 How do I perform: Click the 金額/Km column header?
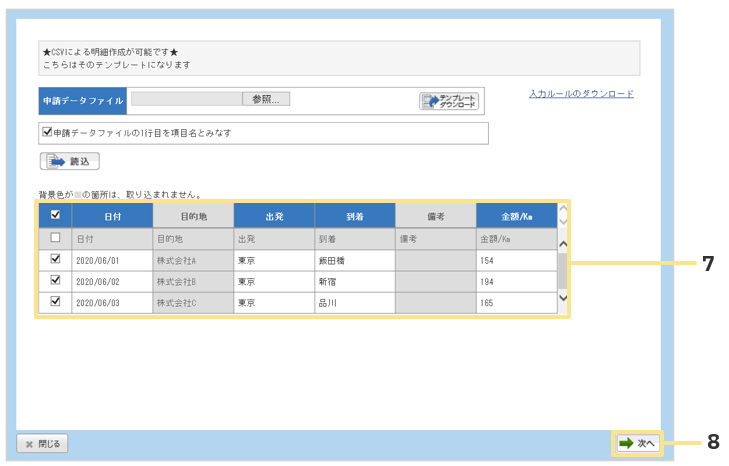515,216
